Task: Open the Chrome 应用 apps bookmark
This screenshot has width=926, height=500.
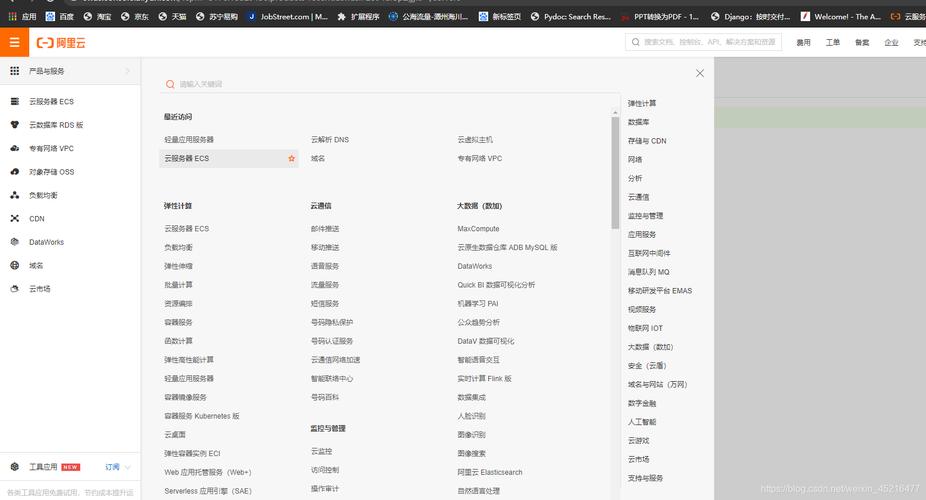Action: (x=22, y=17)
